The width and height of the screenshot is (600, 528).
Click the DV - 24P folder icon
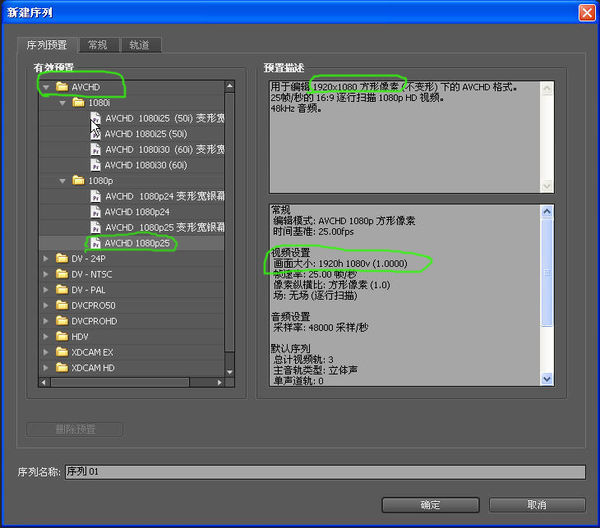(x=61, y=259)
